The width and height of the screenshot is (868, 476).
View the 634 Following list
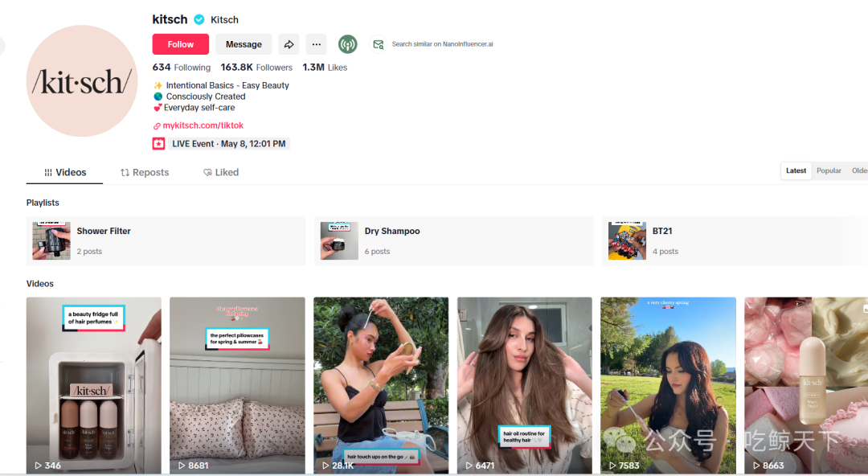coord(182,68)
